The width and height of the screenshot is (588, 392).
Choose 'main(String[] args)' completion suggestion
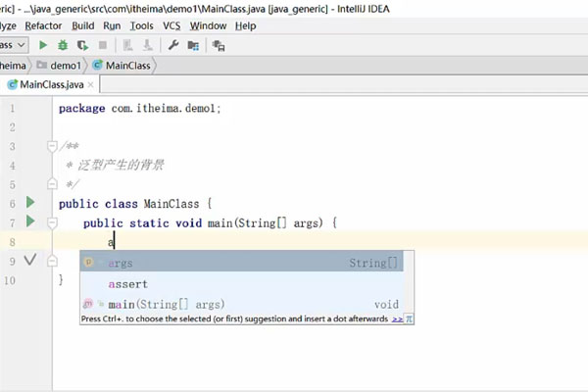(x=167, y=304)
